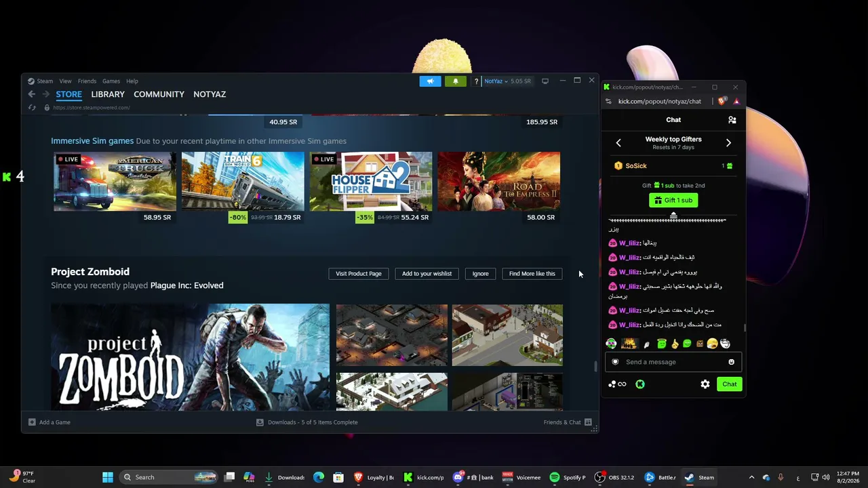Open the Downloads manager icon
The width and height of the screenshot is (868, 488).
[260, 422]
